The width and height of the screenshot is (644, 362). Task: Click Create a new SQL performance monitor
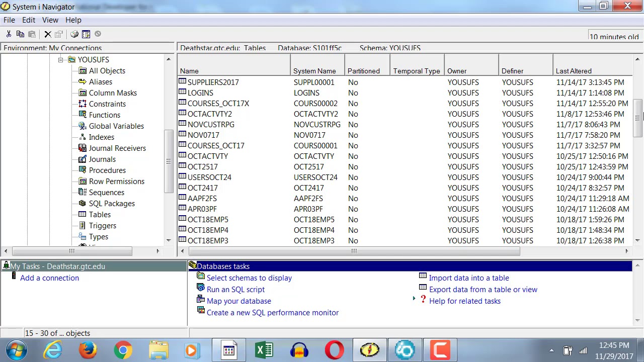273,313
